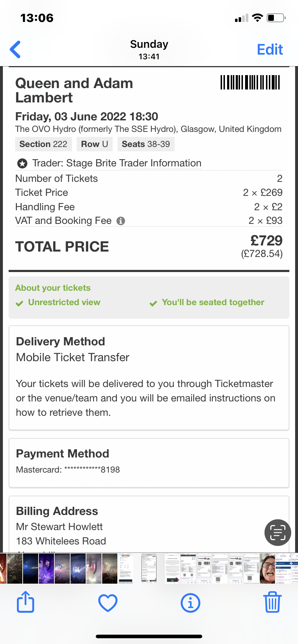Tap the Edit button
Image resolution: width=298 pixels, height=644 pixels.
[x=270, y=50]
